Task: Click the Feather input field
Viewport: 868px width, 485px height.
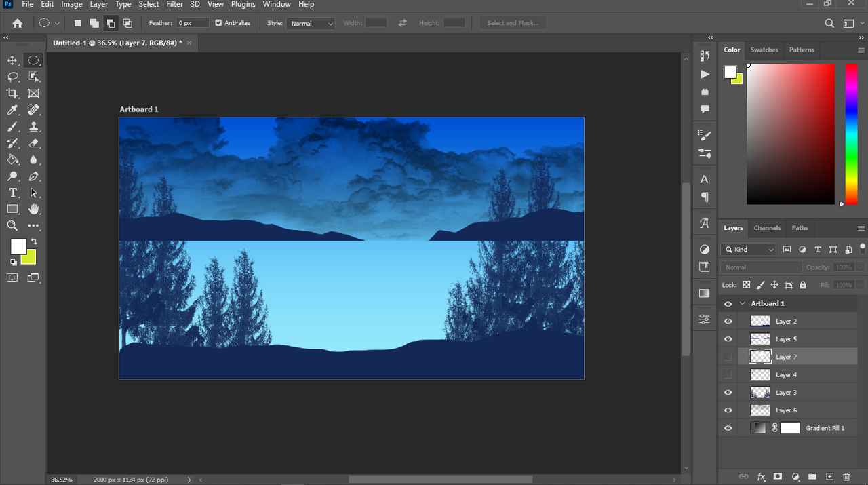Action: pos(193,23)
